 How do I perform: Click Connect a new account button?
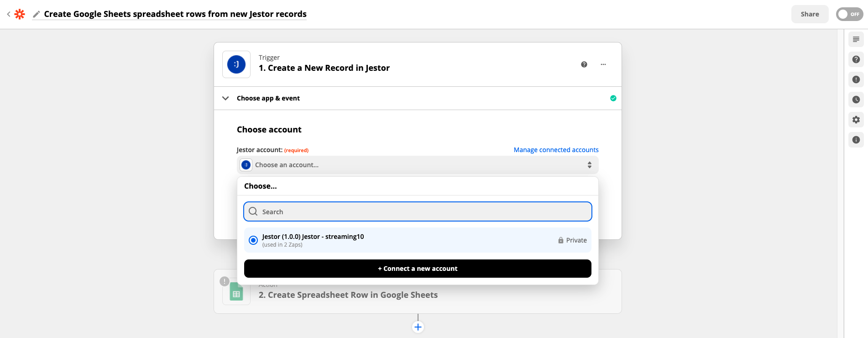click(418, 269)
